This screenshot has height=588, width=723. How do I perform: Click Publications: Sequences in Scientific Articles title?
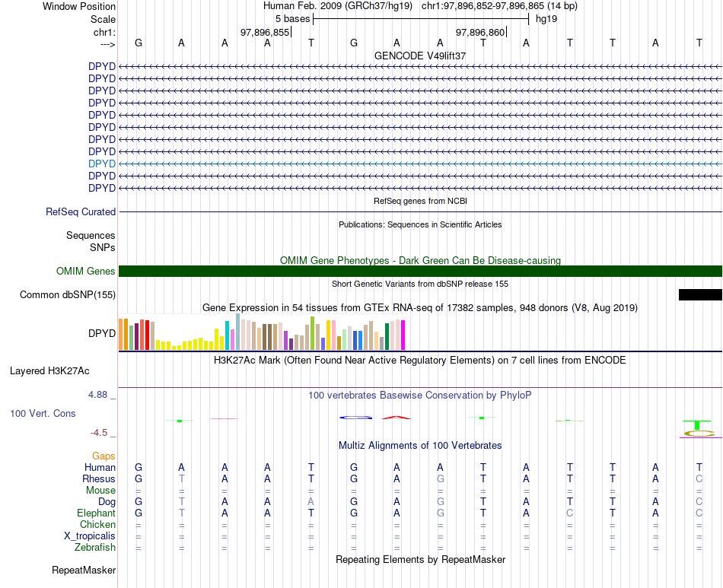click(x=420, y=224)
